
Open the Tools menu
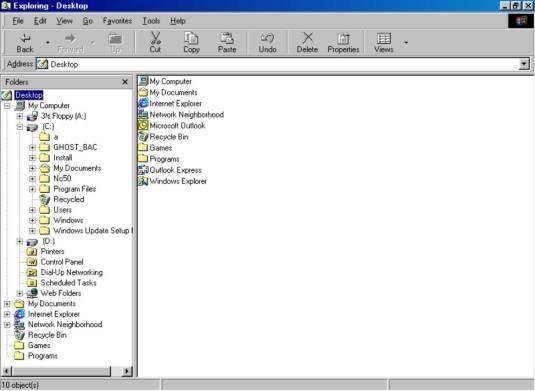click(151, 21)
